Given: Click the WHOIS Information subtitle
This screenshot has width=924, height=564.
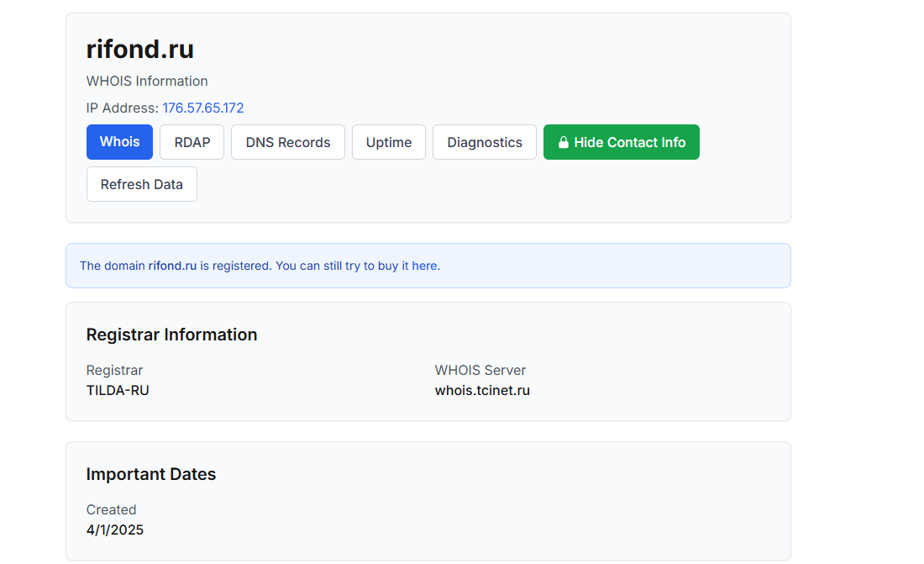Looking at the screenshot, I should (147, 81).
